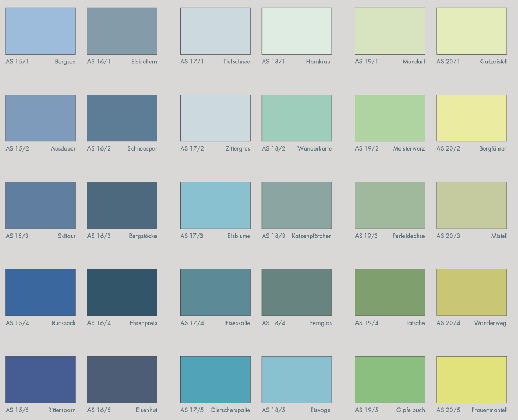
Task: Choose the Perleidechse swatch AS 19/3
Action: coord(390,205)
